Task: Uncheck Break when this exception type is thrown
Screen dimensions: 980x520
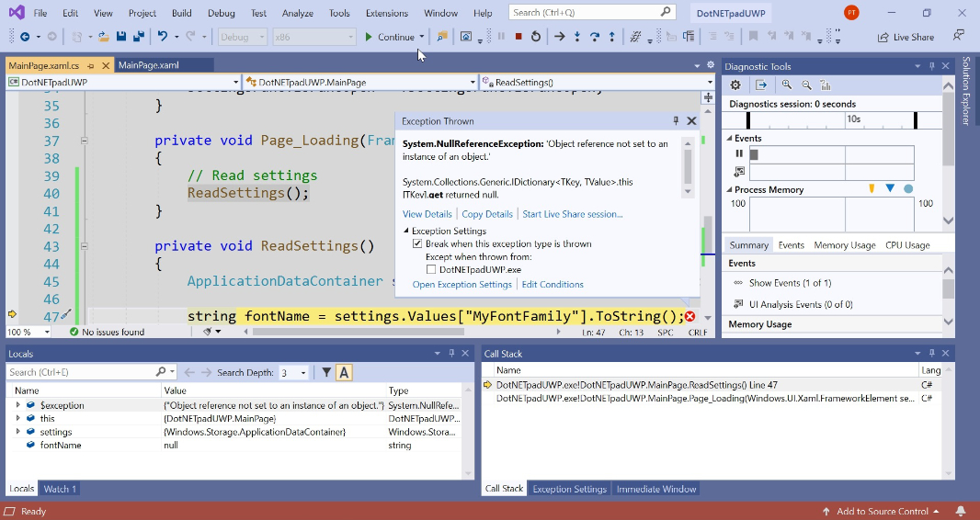Action: (x=417, y=244)
